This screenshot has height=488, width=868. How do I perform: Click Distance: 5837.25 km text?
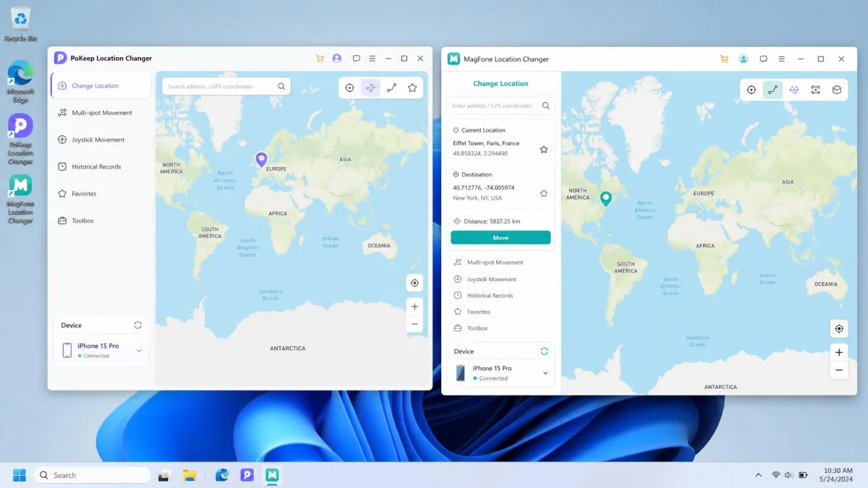491,221
